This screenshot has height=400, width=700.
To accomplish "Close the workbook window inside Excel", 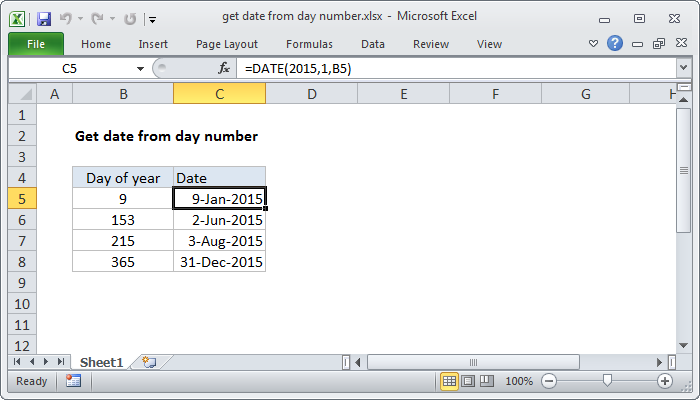I will pos(681,43).
